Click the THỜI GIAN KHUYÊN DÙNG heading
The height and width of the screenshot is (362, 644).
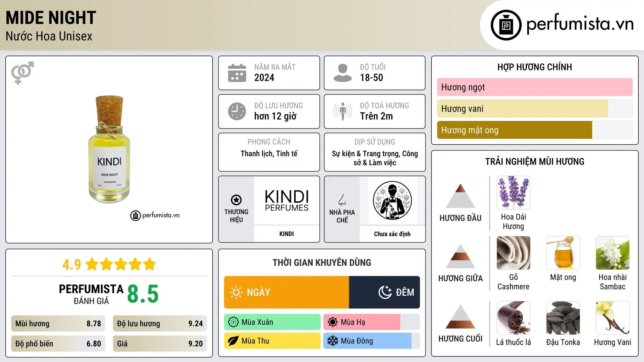coord(322,262)
